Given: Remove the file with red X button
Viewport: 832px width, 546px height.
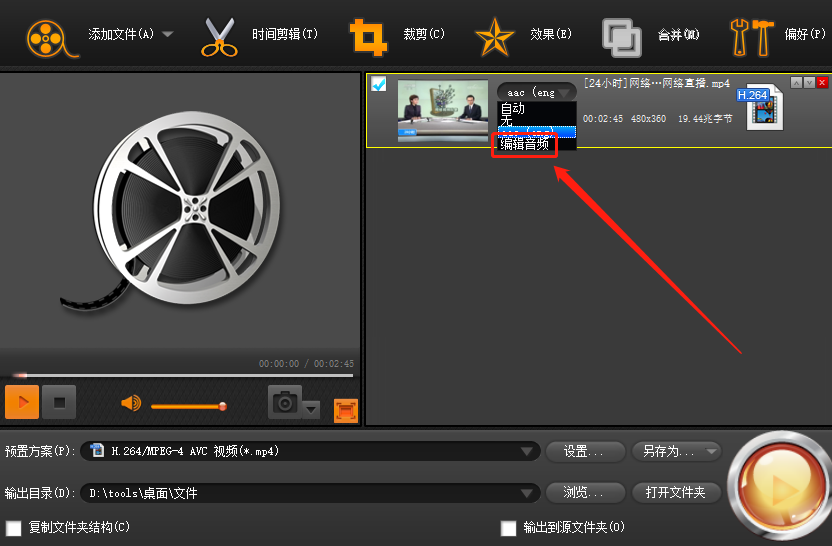Looking at the screenshot, I should (x=822, y=82).
